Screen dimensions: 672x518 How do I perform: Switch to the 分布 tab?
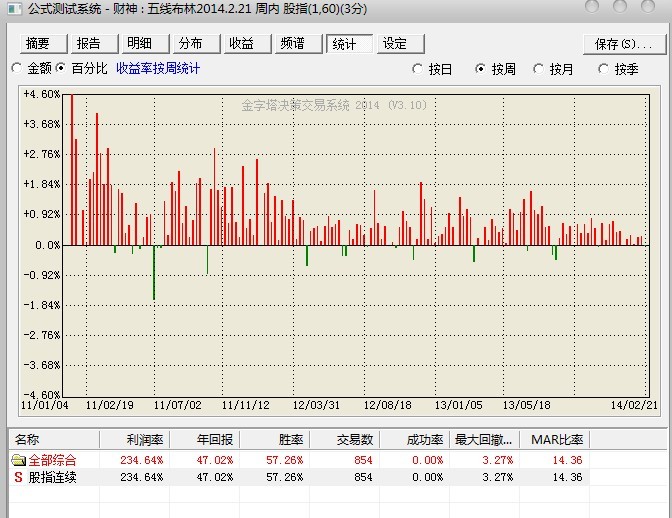[x=196, y=43]
